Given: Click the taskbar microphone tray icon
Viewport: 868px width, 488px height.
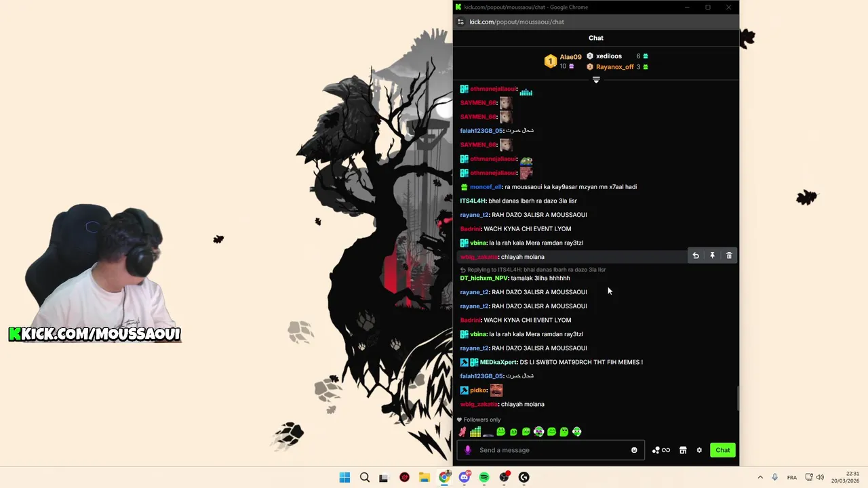Looking at the screenshot, I should [x=774, y=477].
